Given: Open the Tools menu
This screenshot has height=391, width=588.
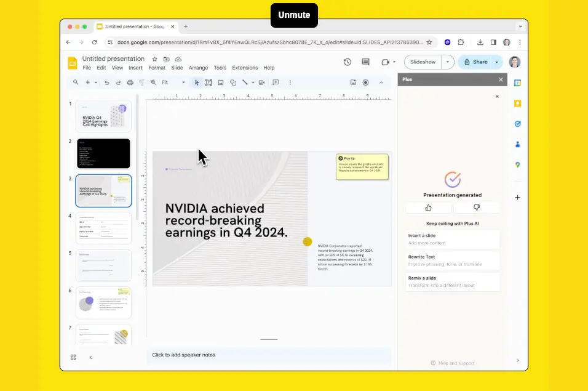Looking at the screenshot, I should [x=220, y=68].
